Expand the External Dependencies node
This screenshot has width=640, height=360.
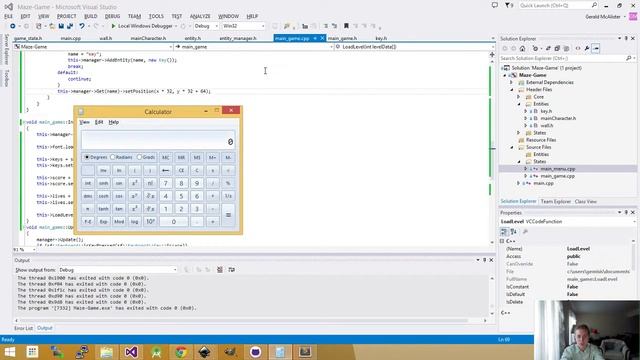click(511, 82)
